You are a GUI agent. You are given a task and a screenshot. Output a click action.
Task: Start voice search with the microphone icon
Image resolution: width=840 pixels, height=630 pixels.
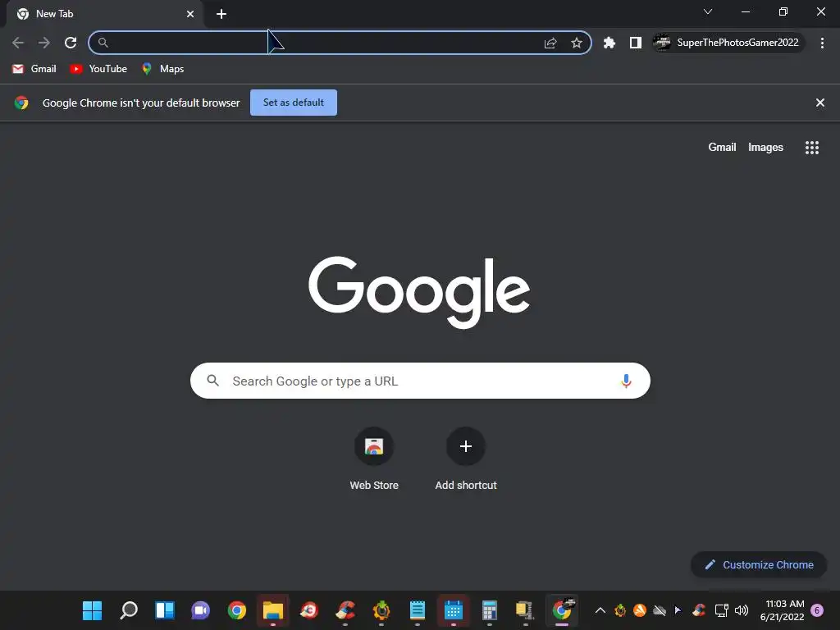(x=626, y=381)
